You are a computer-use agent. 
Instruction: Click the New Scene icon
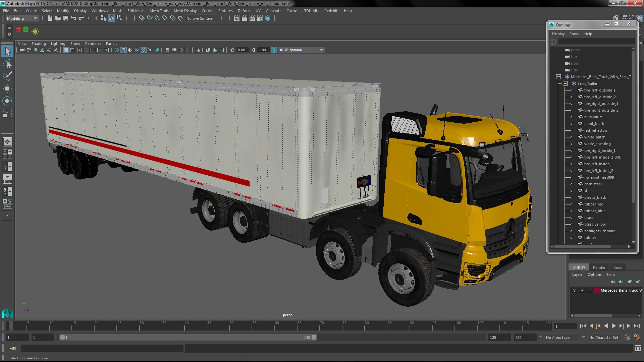50,18
